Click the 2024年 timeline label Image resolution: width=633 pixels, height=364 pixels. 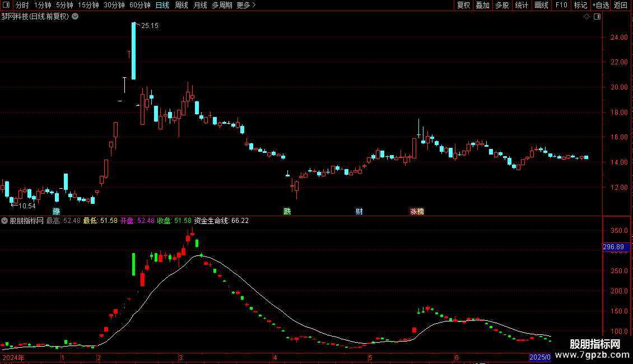[x=13, y=357]
